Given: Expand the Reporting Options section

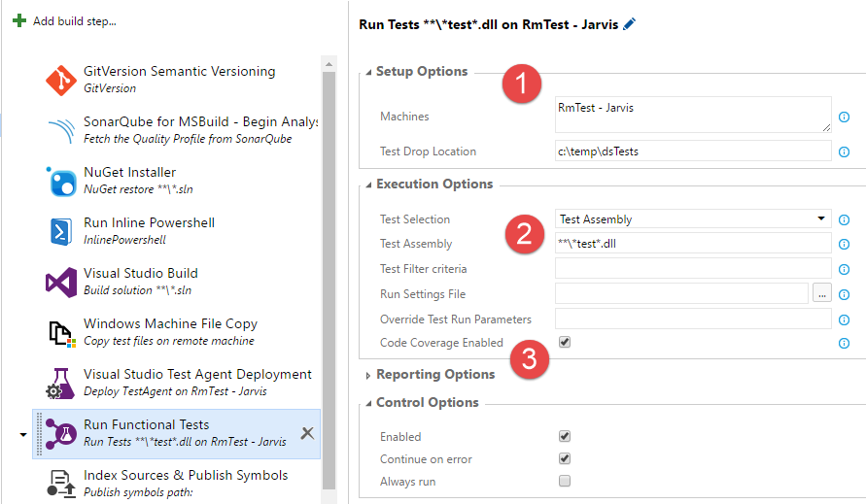Looking at the screenshot, I should coord(368,376).
